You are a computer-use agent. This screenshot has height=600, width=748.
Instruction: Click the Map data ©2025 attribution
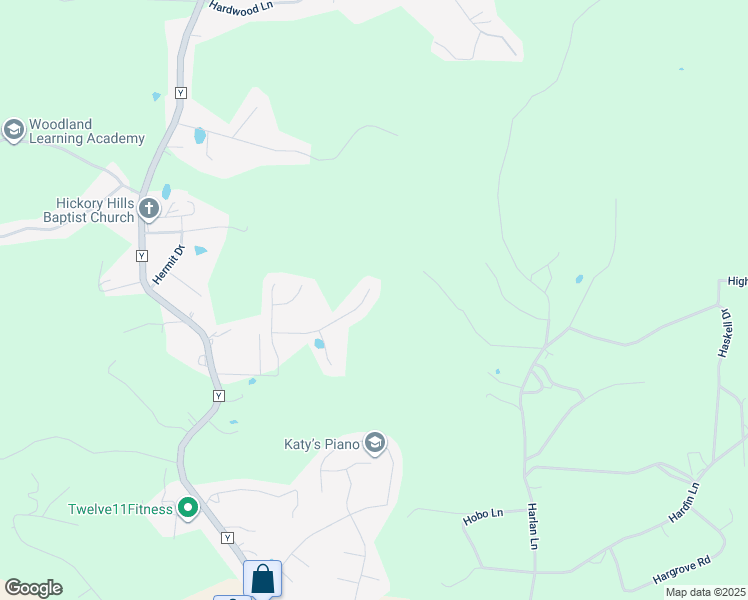point(706,592)
